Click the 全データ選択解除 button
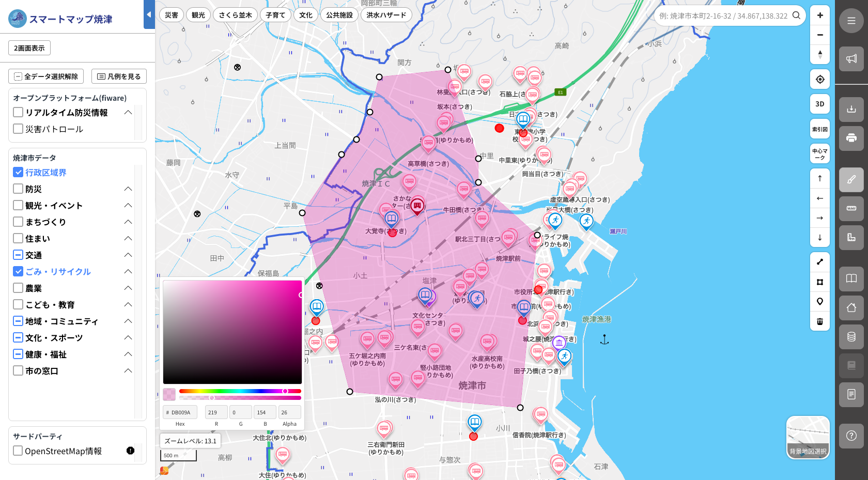 [x=45, y=76]
